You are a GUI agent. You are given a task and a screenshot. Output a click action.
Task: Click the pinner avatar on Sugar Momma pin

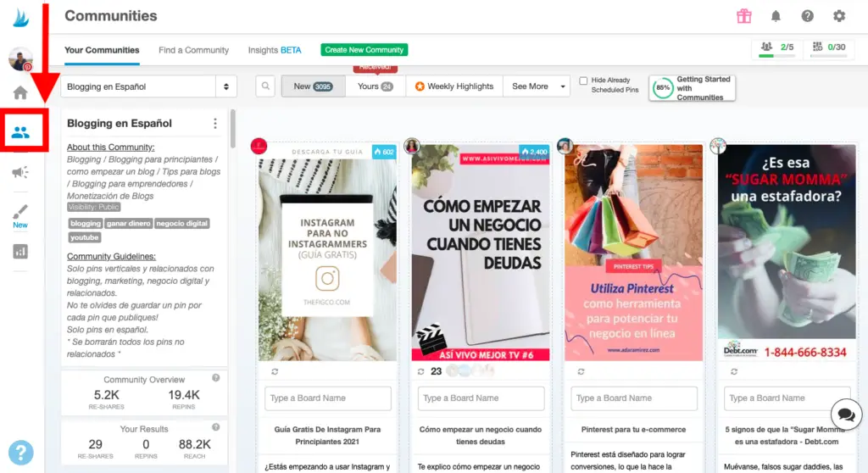click(x=718, y=146)
